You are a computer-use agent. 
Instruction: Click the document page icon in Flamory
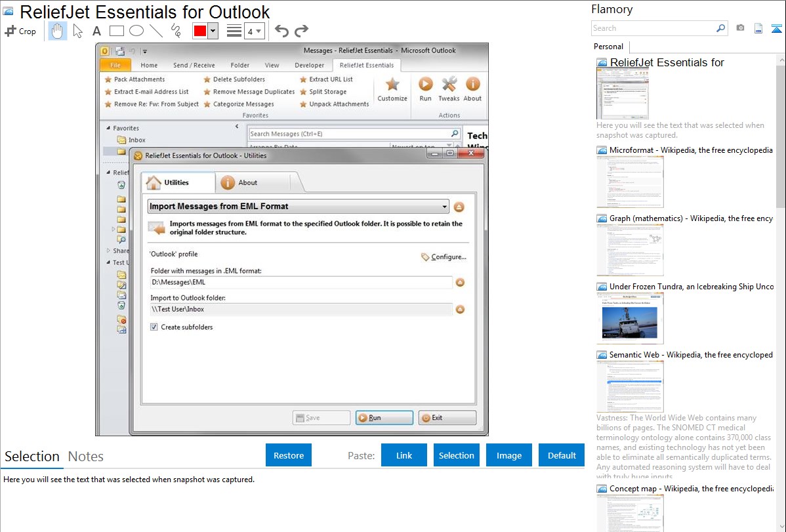(x=758, y=28)
